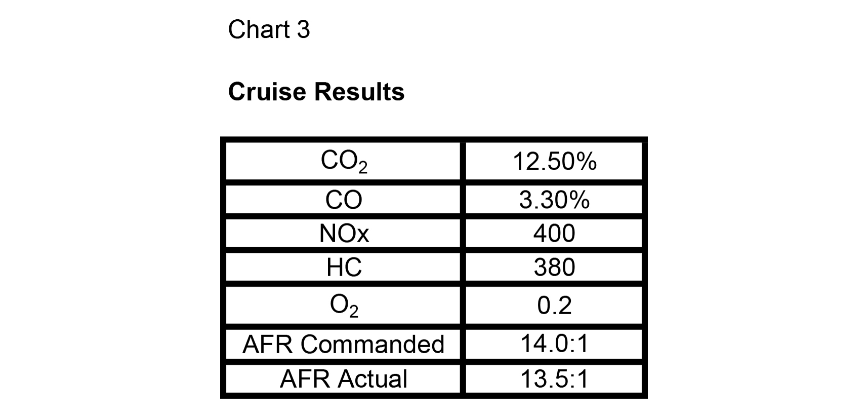Click the O2 label cell
Image resolution: width=868 pixels, height=418 pixels.
[x=343, y=306]
